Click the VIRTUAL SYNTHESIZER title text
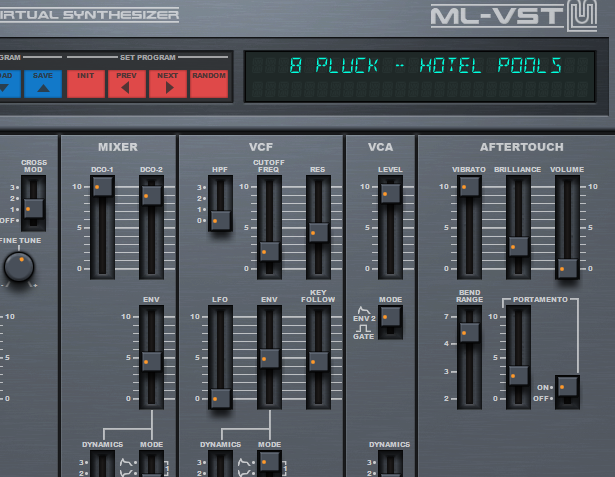This screenshot has height=477, width=615. (x=89, y=15)
